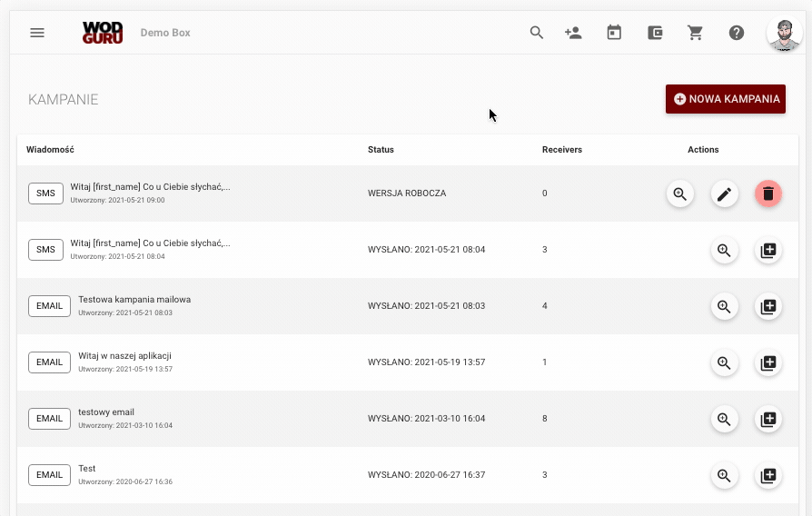Click EMAIL badge of Witaj w naszej aplikacji
The height and width of the screenshot is (516, 812).
pos(49,362)
